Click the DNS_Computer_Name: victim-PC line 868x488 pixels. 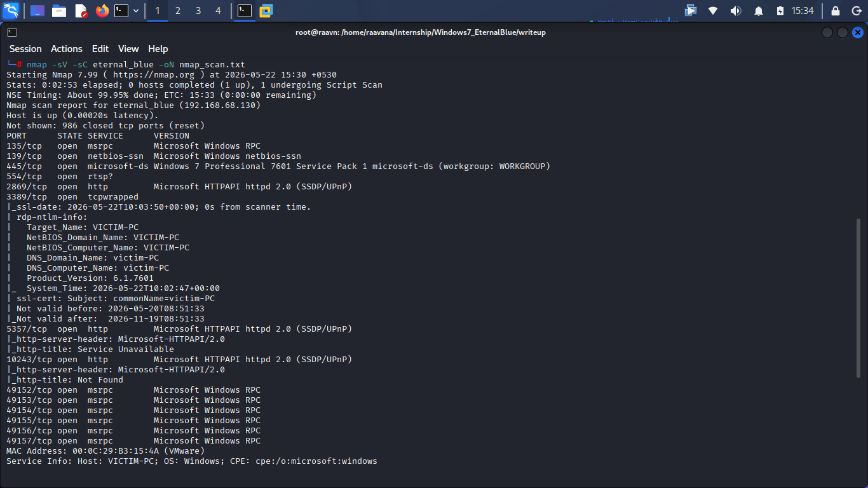point(98,268)
